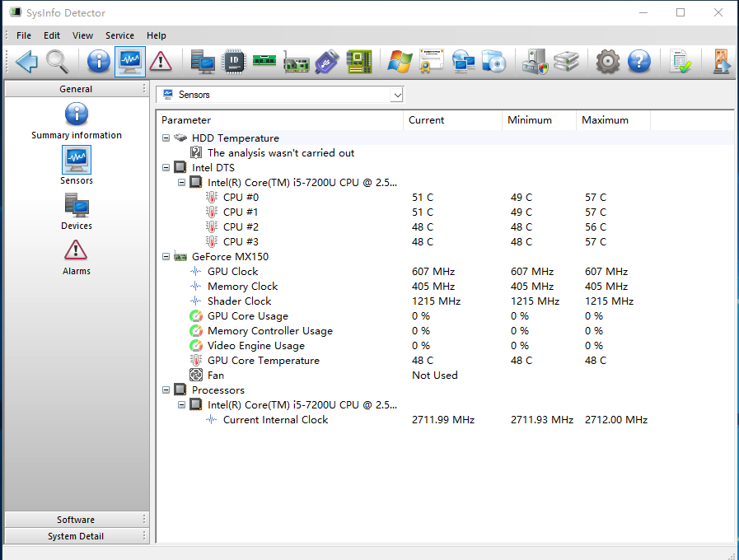The height and width of the screenshot is (560, 739).
Task: Open the Devices computers toolbar icon
Action: pyautogui.click(x=203, y=62)
